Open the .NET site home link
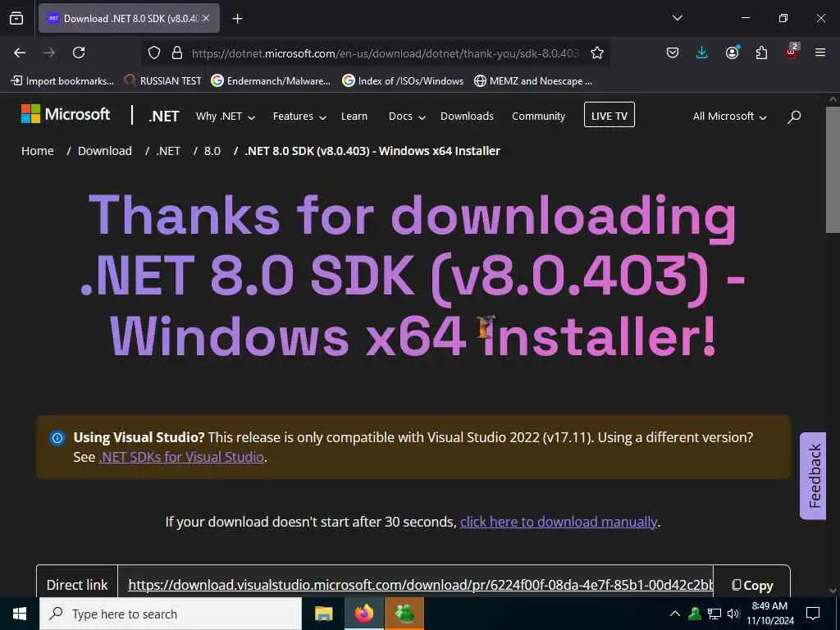This screenshot has height=630, width=840. [x=164, y=116]
